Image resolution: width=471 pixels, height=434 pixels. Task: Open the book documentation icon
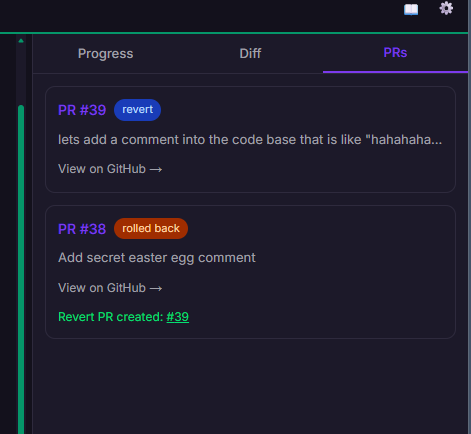pyautogui.click(x=411, y=9)
